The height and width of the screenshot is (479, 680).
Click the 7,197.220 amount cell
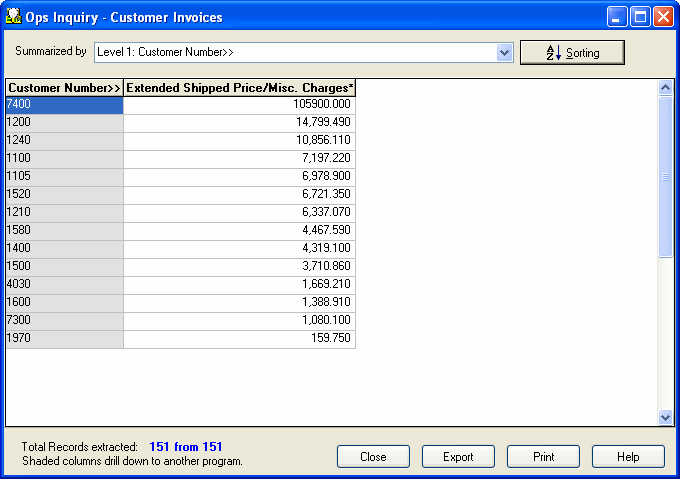pyautogui.click(x=240, y=160)
